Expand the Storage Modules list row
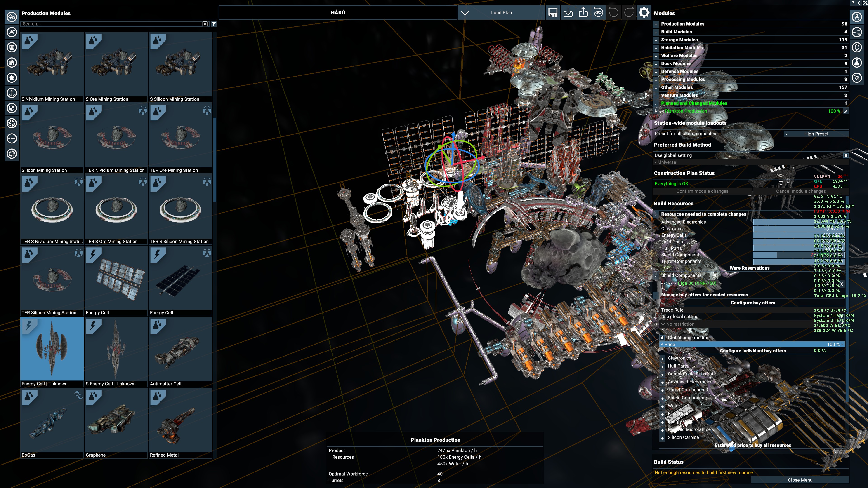This screenshot has height=488, width=868. pyautogui.click(x=656, y=40)
